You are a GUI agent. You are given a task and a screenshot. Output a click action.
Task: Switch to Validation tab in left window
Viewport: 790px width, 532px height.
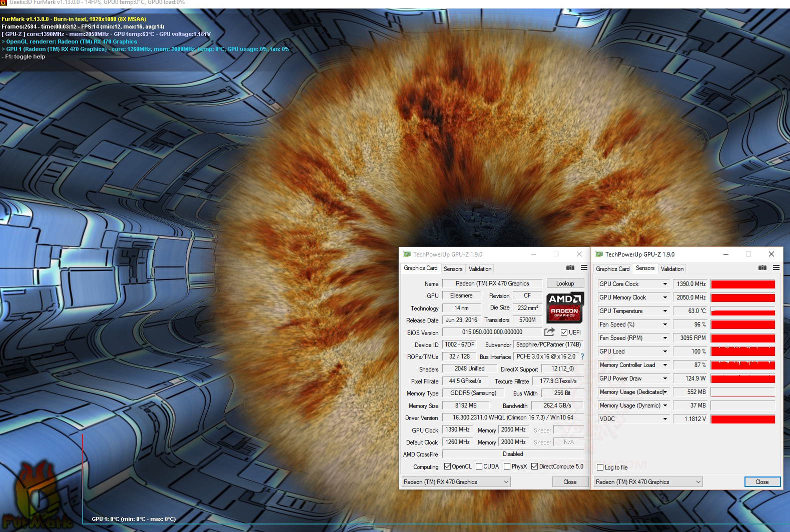pos(480,269)
